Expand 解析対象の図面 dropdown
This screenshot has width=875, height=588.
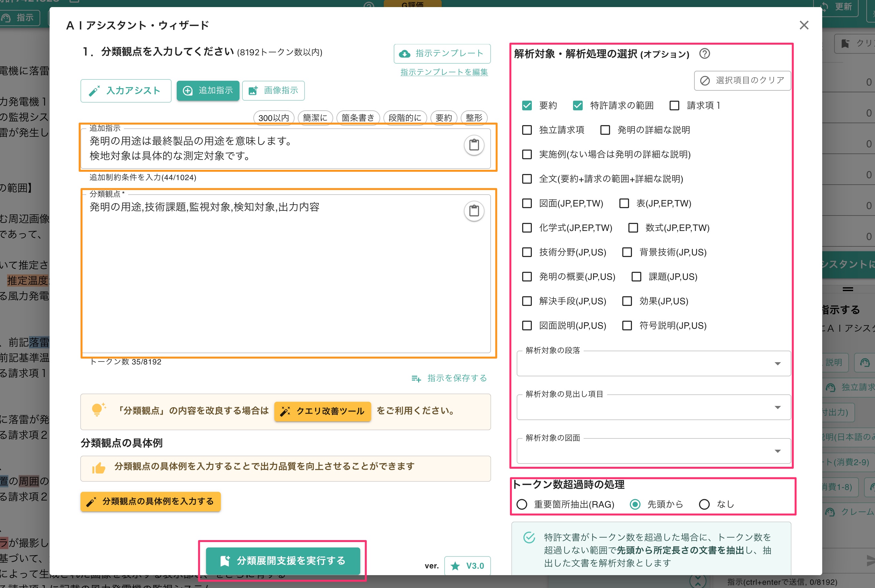coord(654,451)
